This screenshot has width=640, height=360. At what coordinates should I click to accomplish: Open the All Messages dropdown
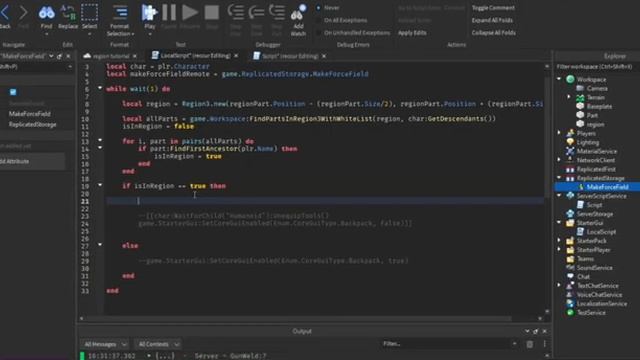(x=105, y=344)
